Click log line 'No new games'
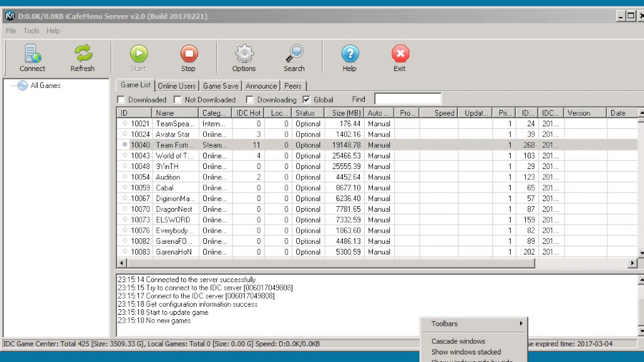 [154, 320]
